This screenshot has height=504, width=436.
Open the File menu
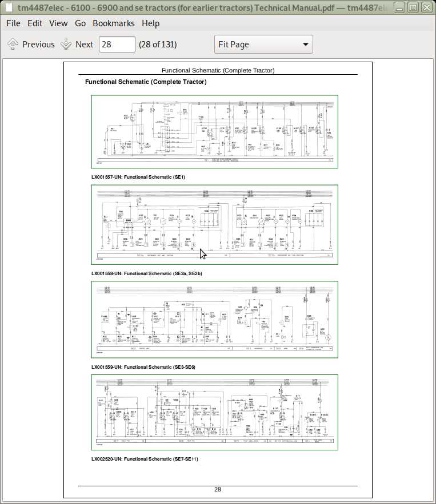pos(13,23)
